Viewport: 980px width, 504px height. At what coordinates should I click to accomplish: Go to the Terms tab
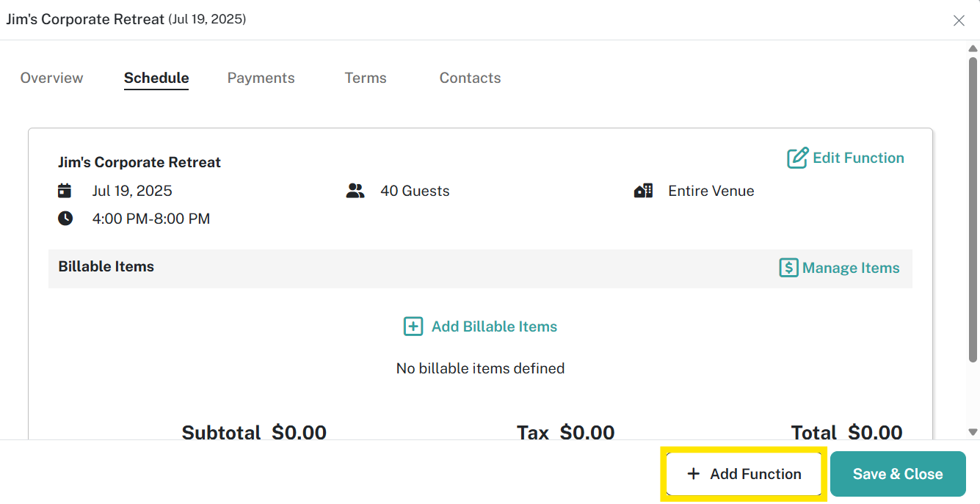point(366,78)
